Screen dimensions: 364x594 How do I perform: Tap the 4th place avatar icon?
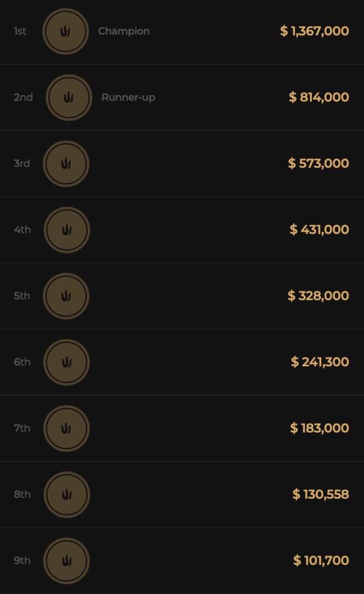(67, 230)
